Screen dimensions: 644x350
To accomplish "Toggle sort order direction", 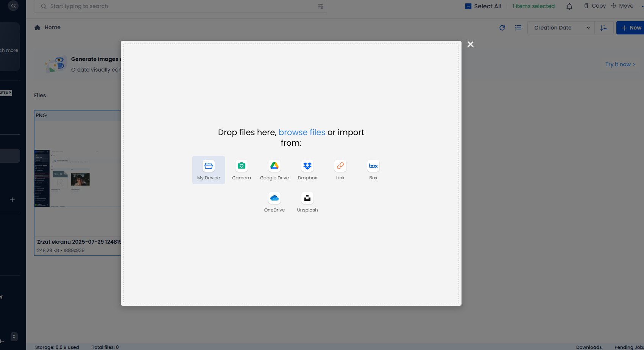I will [604, 28].
